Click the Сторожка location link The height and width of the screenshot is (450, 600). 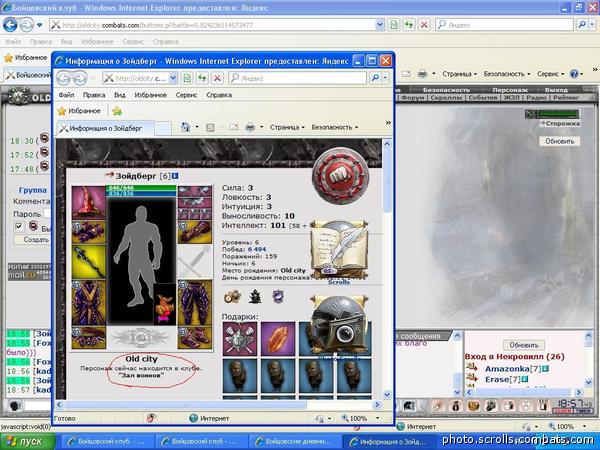[x=562, y=123]
